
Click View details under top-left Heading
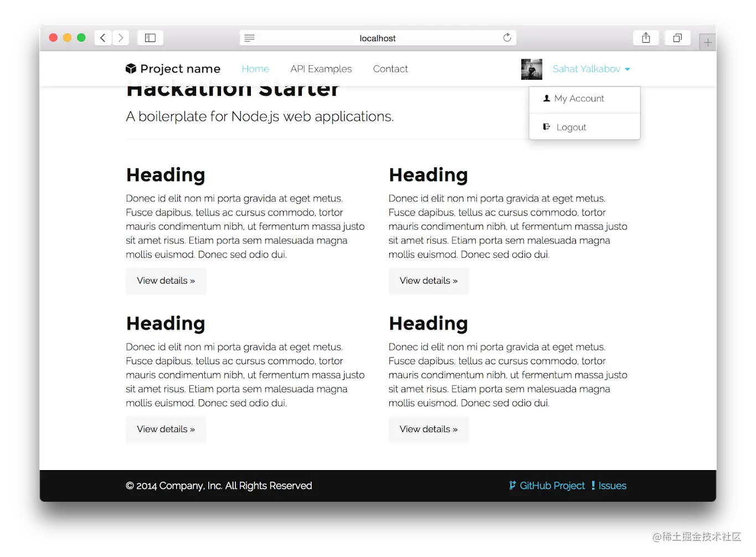[166, 281]
